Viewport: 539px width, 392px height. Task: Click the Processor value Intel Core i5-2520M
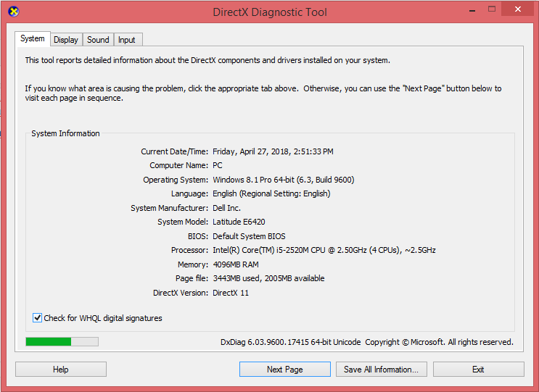coord(324,250)
